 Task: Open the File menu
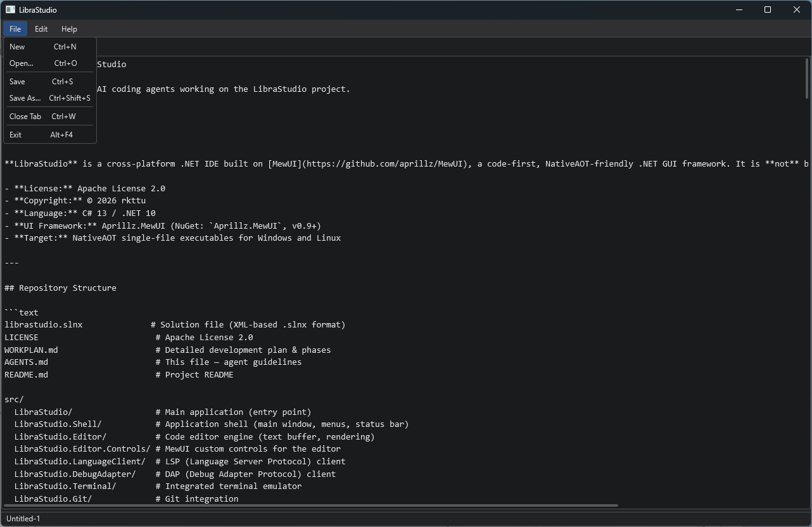15,29
